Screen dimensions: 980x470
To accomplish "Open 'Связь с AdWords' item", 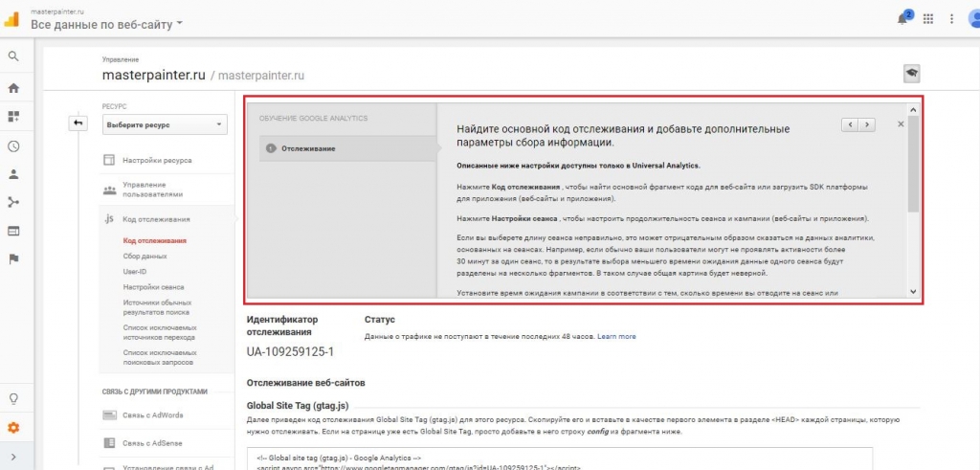I will pyautogui.click(x=153, y=415).
